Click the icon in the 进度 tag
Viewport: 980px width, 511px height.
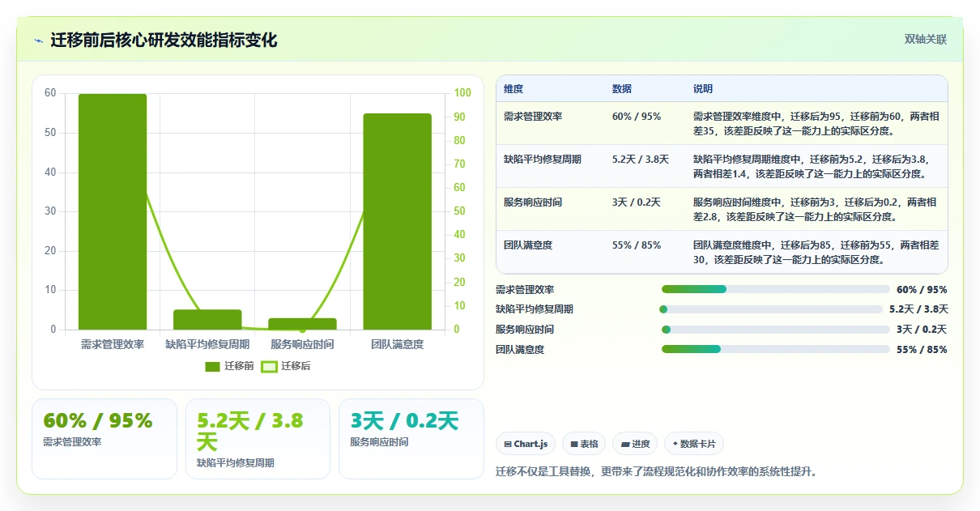coord(625,444)
